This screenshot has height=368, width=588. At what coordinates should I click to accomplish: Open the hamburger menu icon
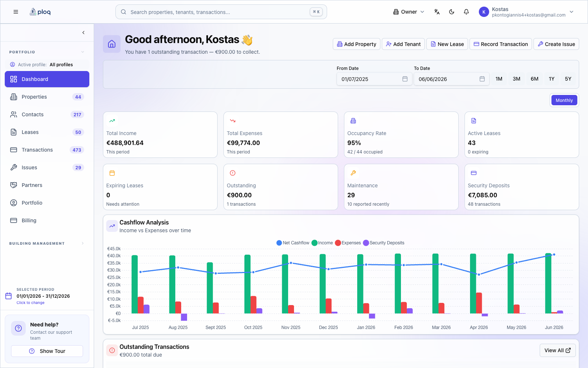pos(16,12)
